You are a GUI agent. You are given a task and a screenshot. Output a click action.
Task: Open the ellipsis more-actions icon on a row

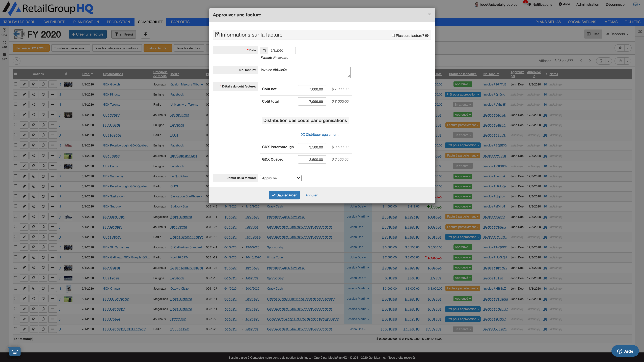point(52,84)
